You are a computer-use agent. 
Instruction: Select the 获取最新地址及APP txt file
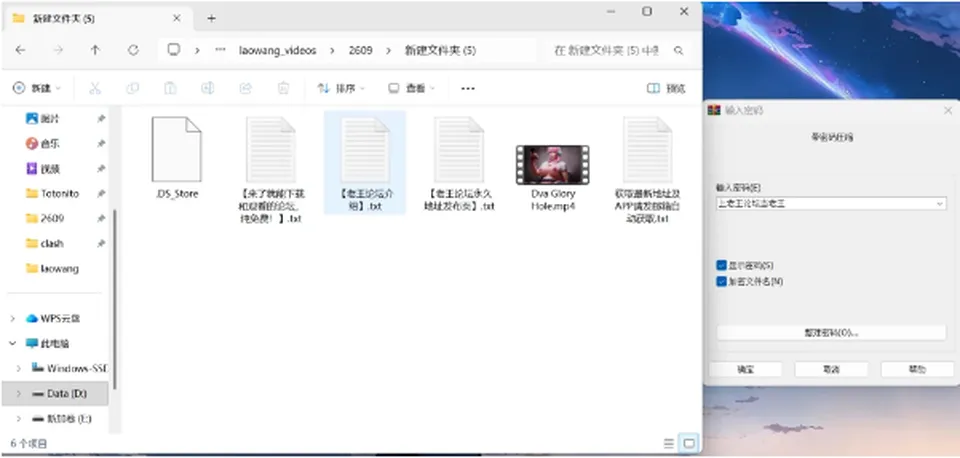648,171
